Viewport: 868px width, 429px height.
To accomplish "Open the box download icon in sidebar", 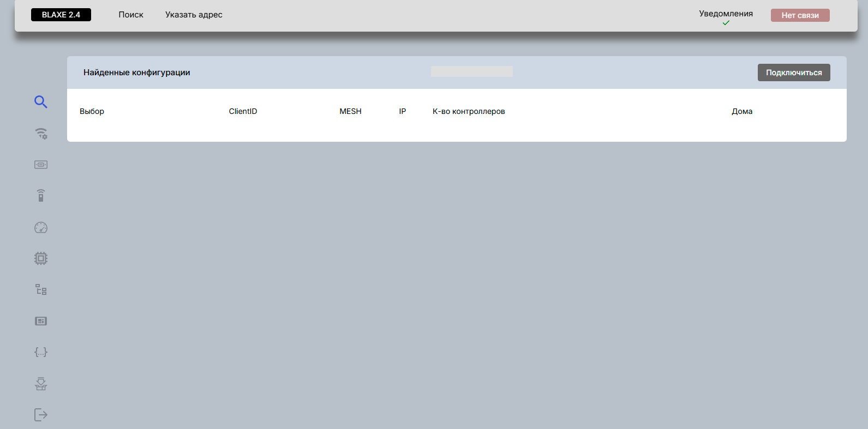I will pos(41,384).
